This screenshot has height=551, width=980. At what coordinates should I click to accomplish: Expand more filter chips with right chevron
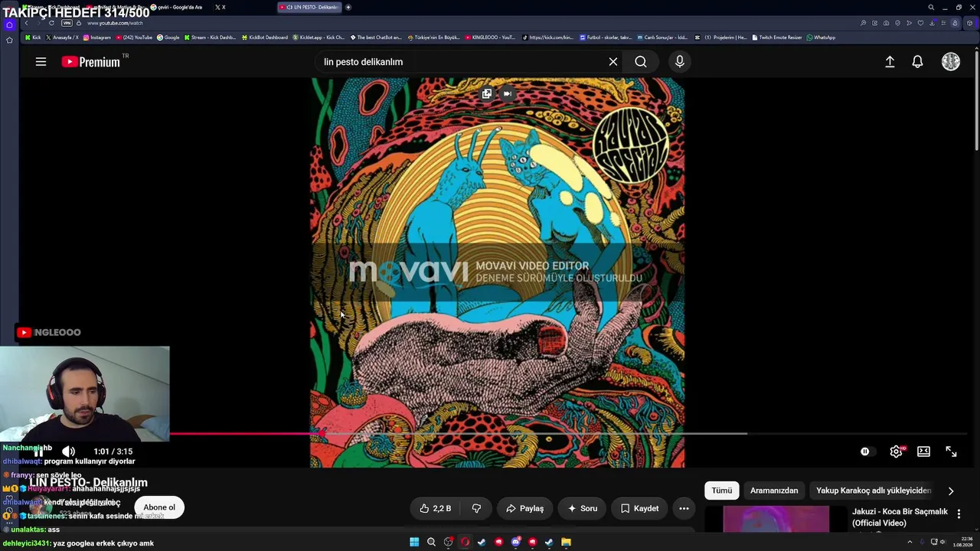point(951,491)
